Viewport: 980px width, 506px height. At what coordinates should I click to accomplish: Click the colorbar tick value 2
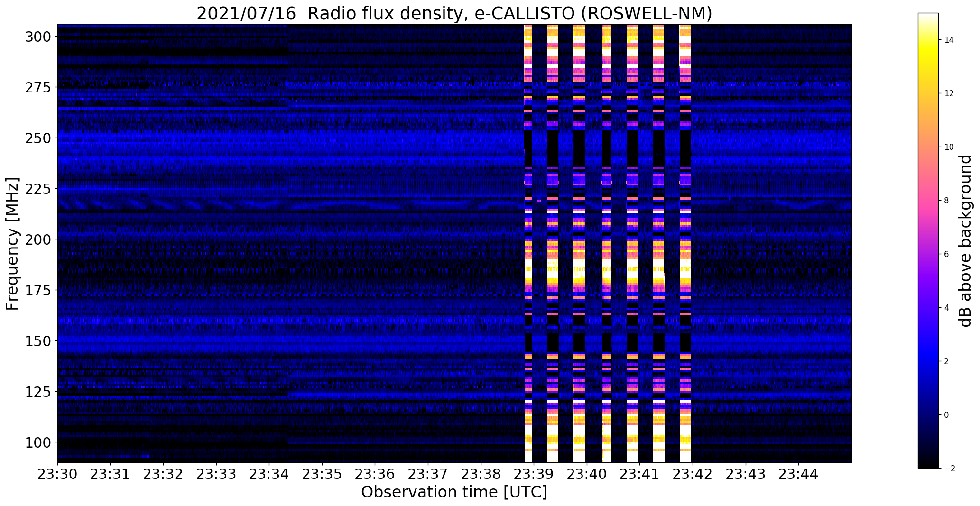(x=946, y=361)
